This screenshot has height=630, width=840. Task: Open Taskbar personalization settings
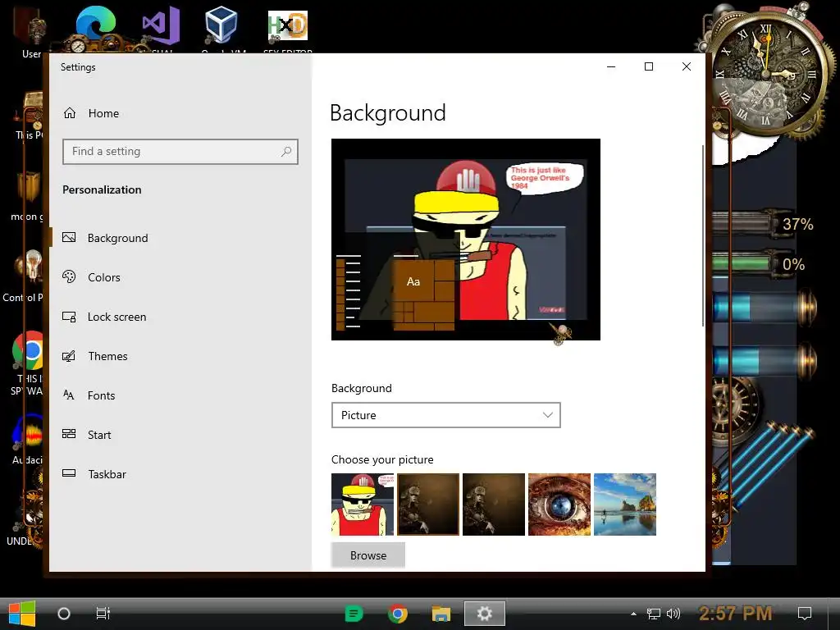click(107, 474)
